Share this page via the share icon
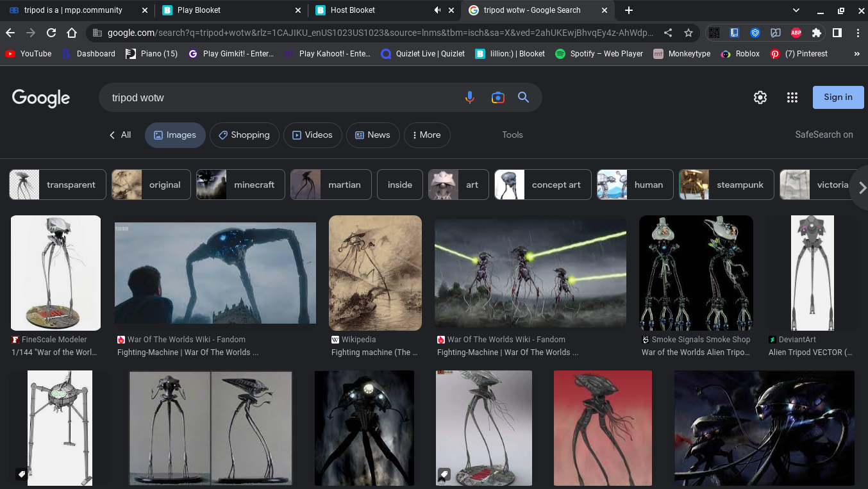Viewport: 868px width, 489px height. pos(668,33)
